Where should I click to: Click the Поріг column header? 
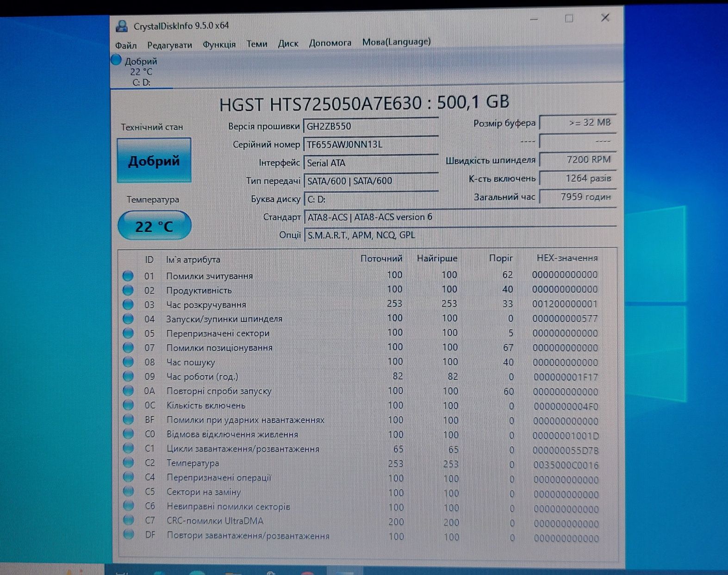(501, 258)
